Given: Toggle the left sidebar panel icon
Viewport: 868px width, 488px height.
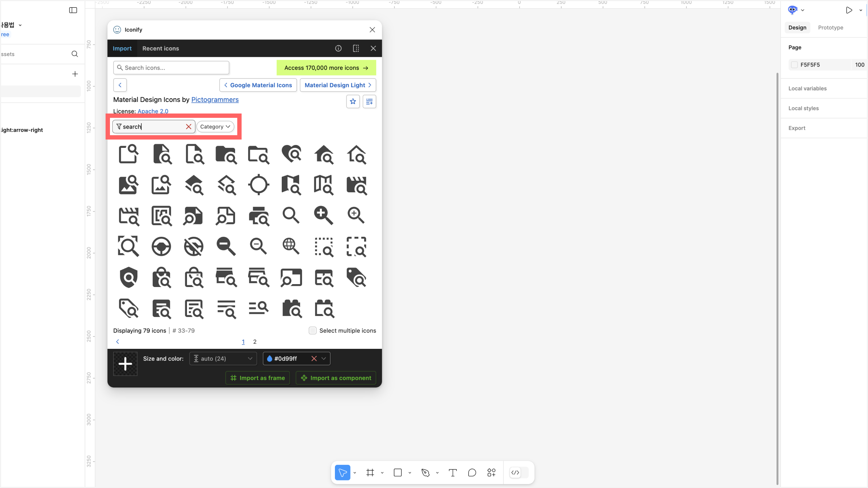Looking at the screenshot, I should pos(73,10).
